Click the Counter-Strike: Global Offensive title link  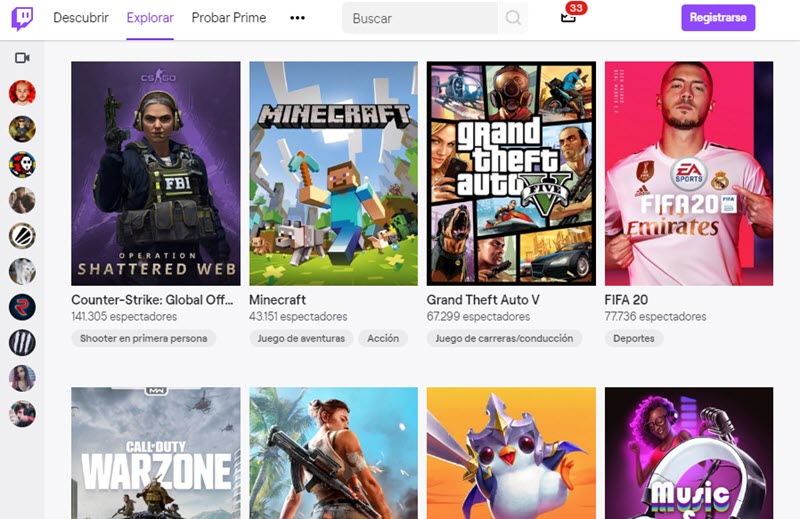pyautogui.click(x=155, y=300)
